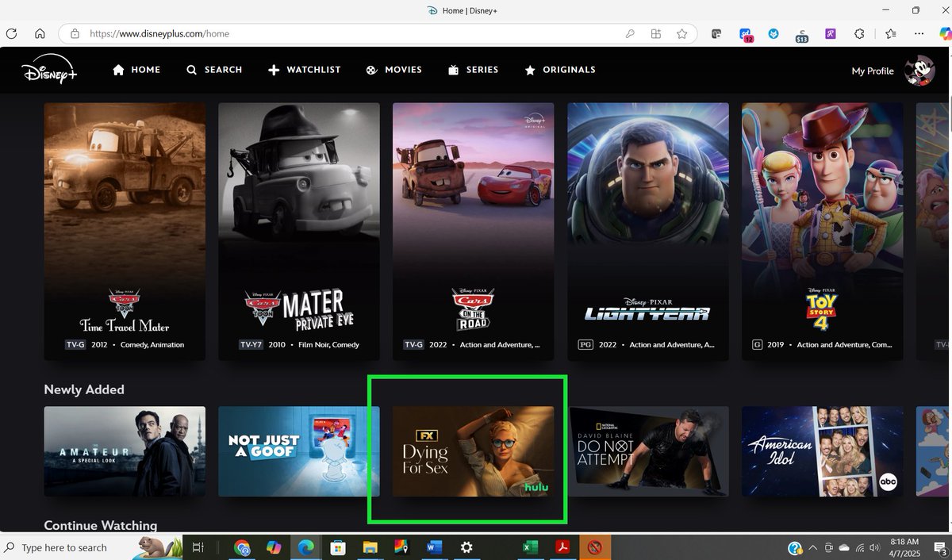The width and height of the screenshot is (952, 560).
Task: Open the Extensions puzzle icon
Action: [859, 34]
